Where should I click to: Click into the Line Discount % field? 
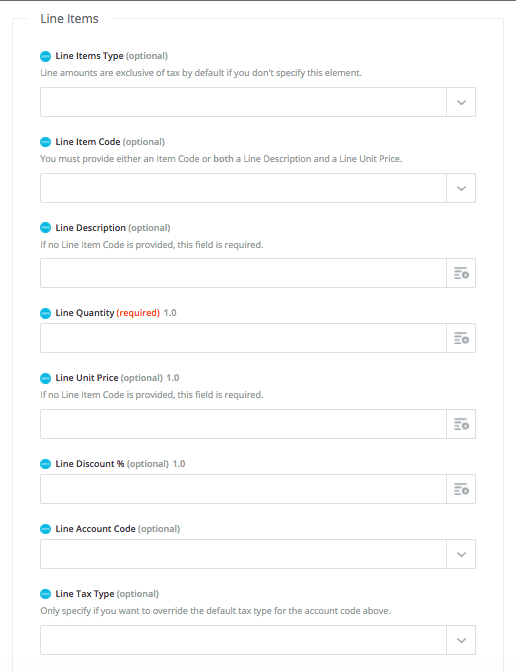point(243,489)
